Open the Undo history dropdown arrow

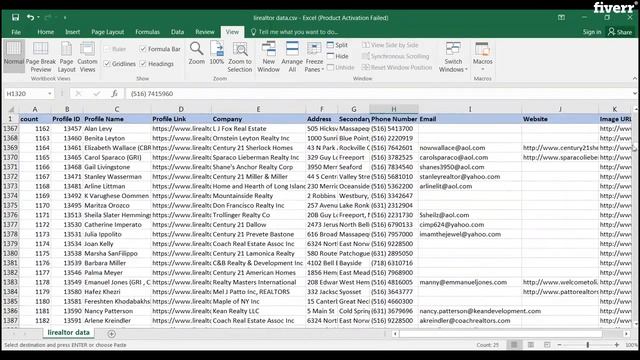tap(38, 18)
